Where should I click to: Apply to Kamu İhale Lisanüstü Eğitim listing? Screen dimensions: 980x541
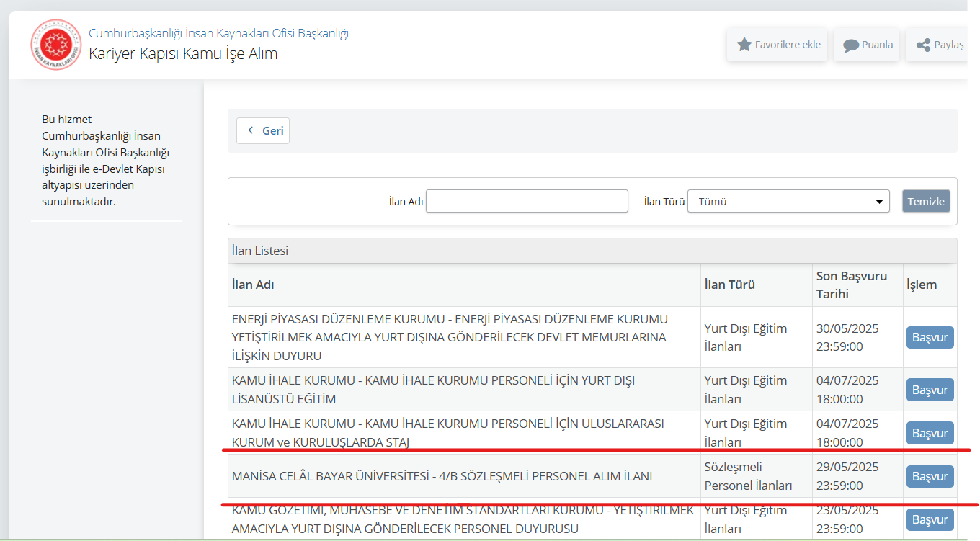pyautogui.click(x=930, y=390)
